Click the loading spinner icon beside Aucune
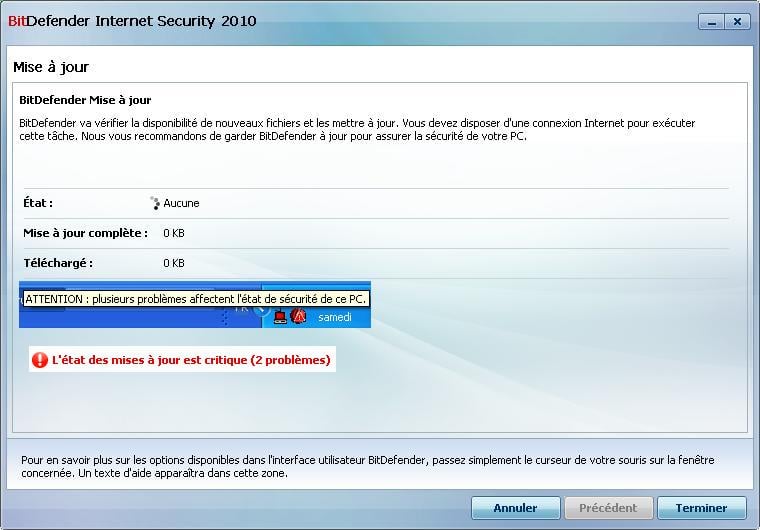 pos(155,203)
